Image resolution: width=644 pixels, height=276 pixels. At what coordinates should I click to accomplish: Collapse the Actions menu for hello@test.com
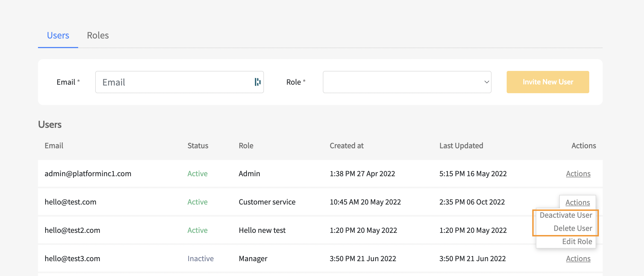(577, 203)
